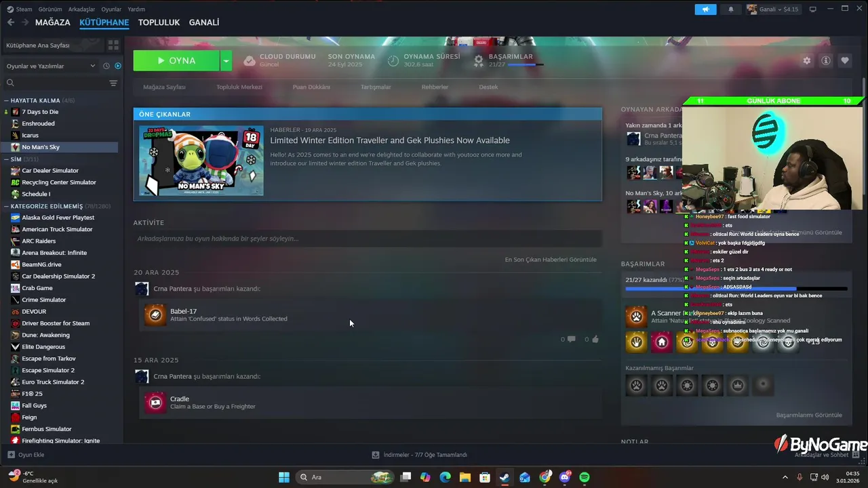Click the cloud status icon
The width and height of the screenshot is (868, 488).
tap(250, 60)
